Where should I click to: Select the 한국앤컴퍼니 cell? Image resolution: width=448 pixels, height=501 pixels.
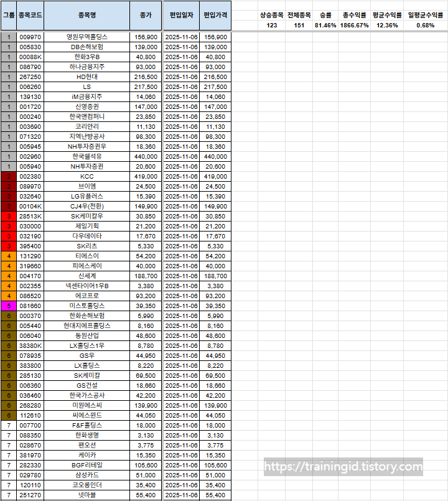coord(87,116)
